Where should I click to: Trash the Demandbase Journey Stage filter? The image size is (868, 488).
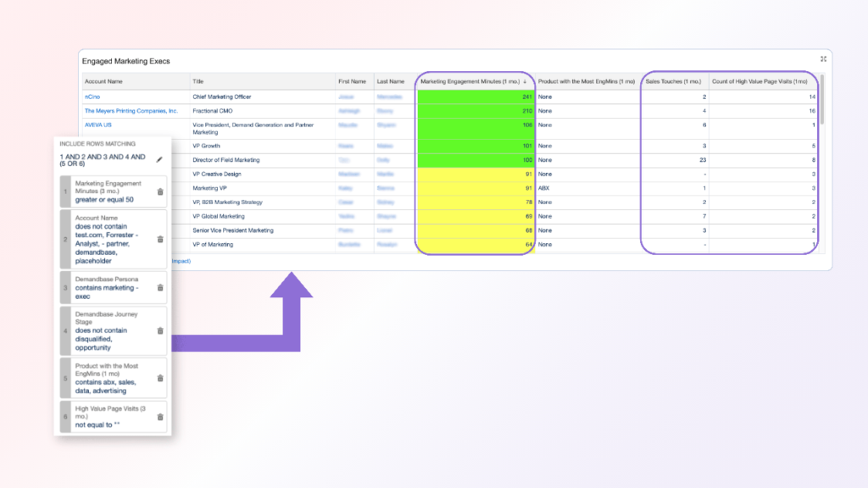coord(160,331)
